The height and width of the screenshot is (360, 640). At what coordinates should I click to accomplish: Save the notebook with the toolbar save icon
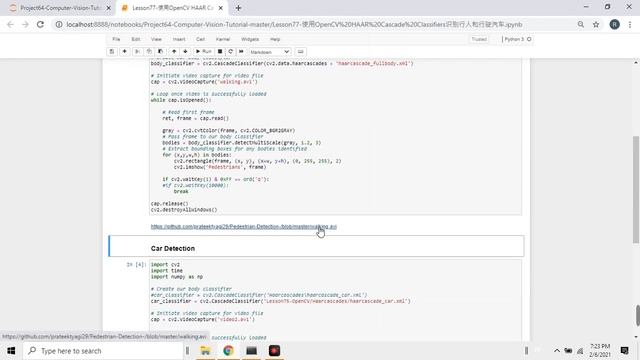(111, 51)
